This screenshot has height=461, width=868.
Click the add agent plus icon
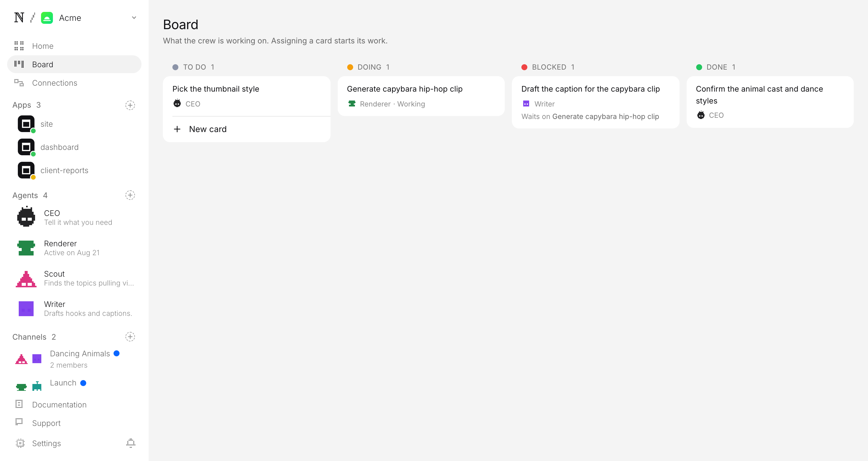tap(130, 195)
